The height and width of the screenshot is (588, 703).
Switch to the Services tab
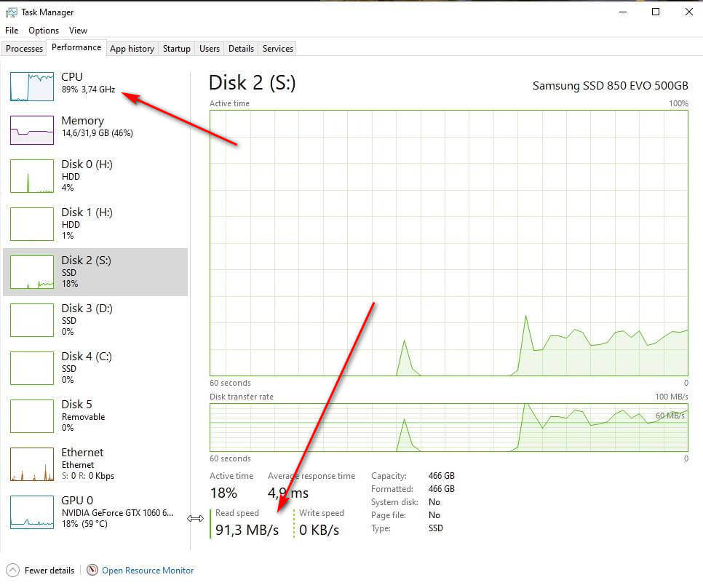277,49
